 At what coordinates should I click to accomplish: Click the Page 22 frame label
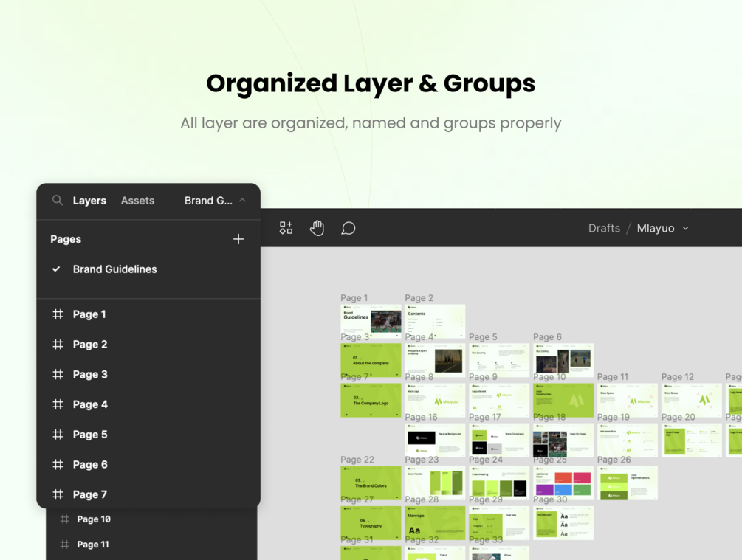(357, 460)
